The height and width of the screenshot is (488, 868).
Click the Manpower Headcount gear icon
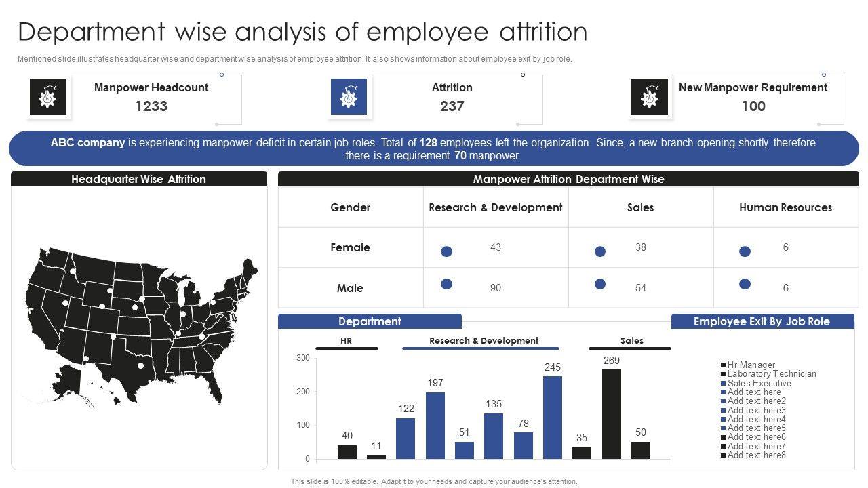tap(47, 96)
